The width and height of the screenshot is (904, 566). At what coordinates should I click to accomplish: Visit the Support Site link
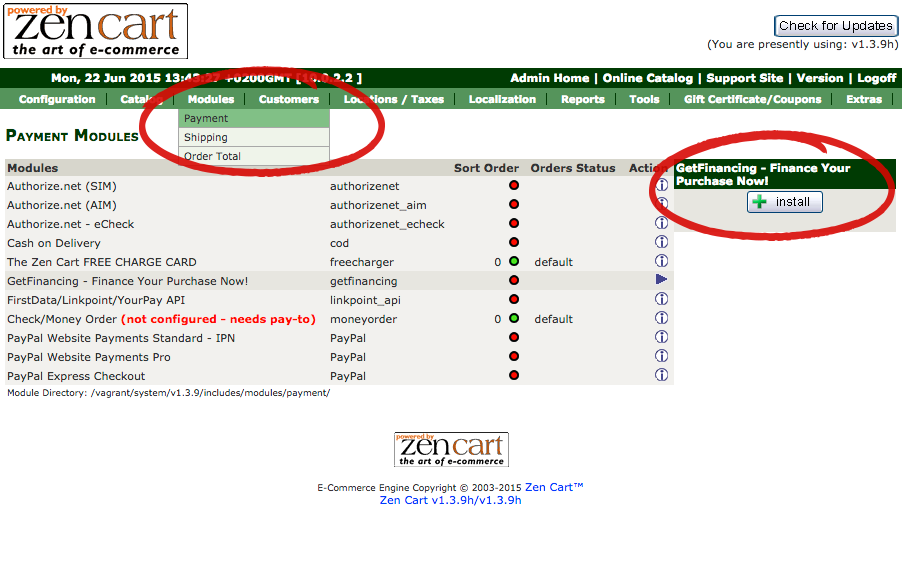(x=744, y=78)
